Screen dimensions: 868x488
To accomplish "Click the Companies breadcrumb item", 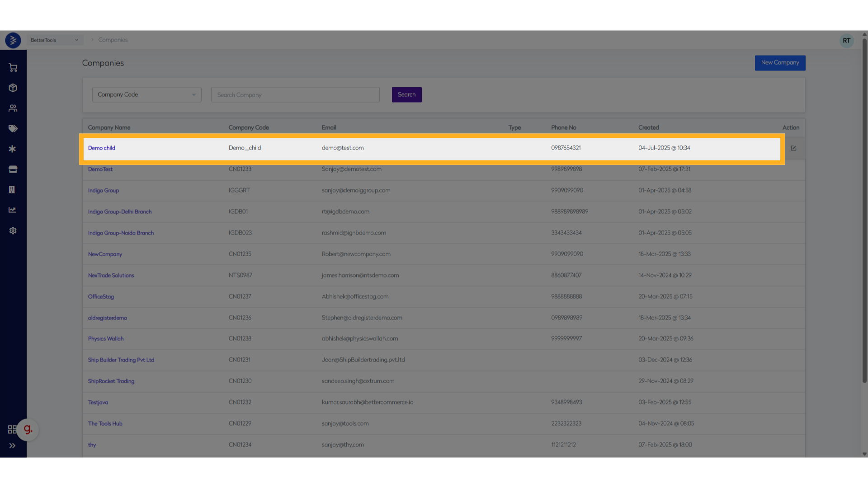I will (x=113, y=40).
